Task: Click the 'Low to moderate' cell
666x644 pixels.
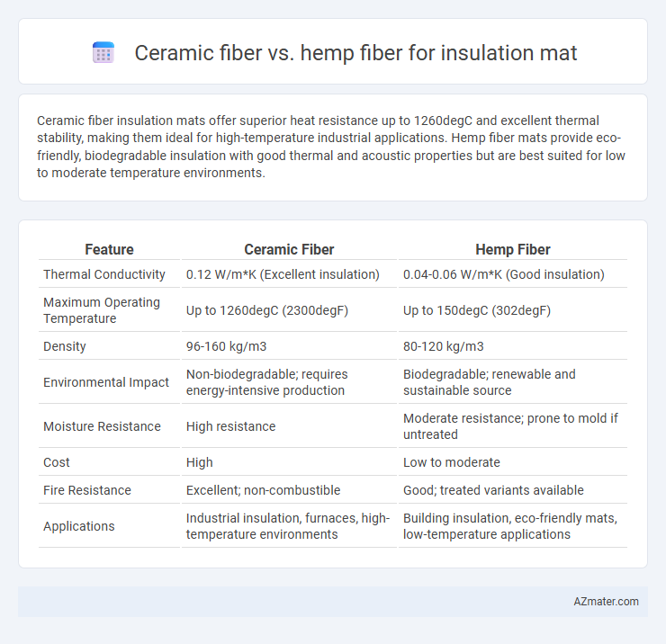Action: (x=452, y=462)
